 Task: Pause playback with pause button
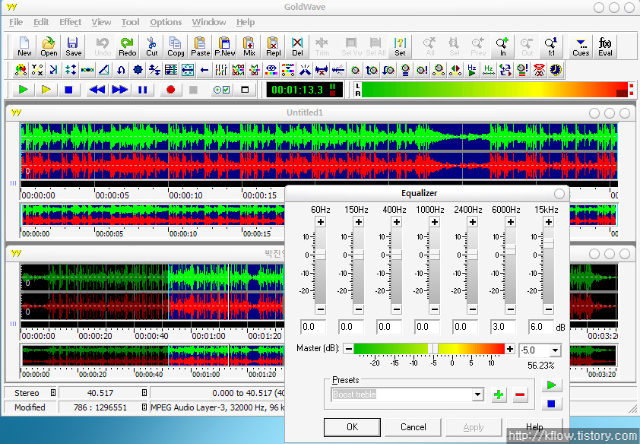pos(142,89)
